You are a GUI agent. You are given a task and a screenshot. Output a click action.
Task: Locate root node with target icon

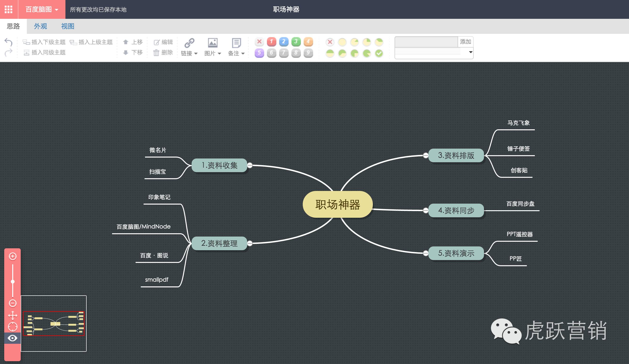(x=12, y=327)
